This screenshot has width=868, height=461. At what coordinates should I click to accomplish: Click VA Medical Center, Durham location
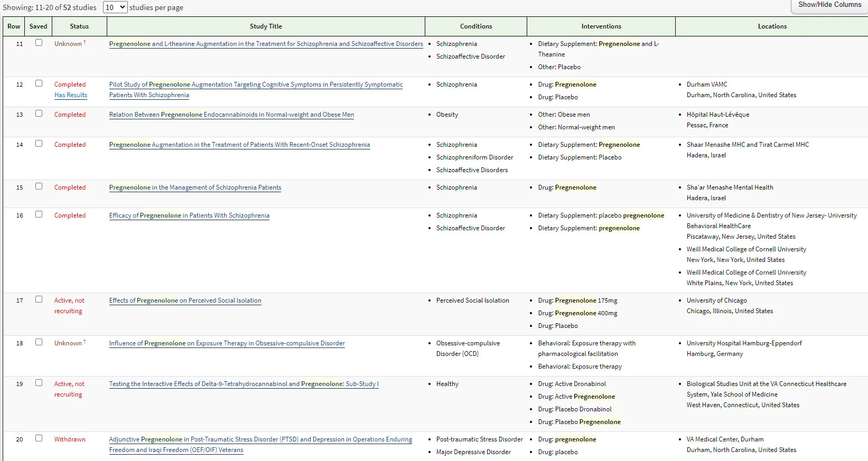[725, 439]
